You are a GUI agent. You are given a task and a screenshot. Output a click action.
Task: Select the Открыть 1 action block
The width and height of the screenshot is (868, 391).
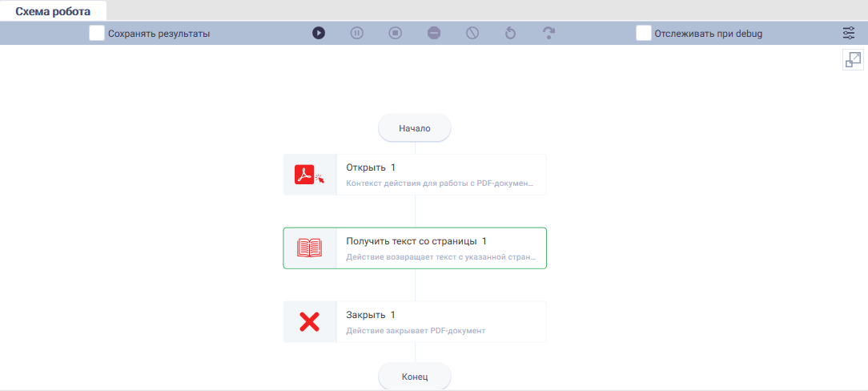(415, 175)
